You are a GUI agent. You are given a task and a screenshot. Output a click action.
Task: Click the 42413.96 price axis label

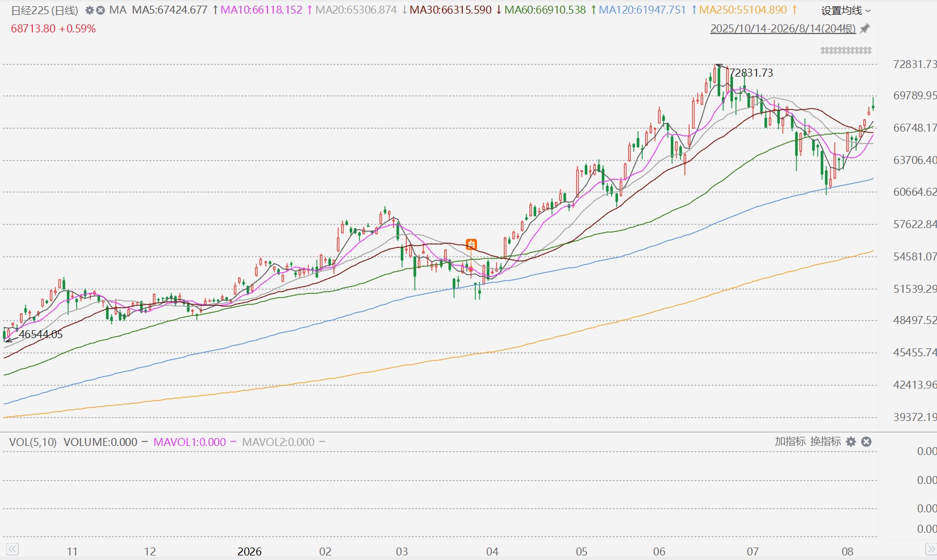(915, 385)
